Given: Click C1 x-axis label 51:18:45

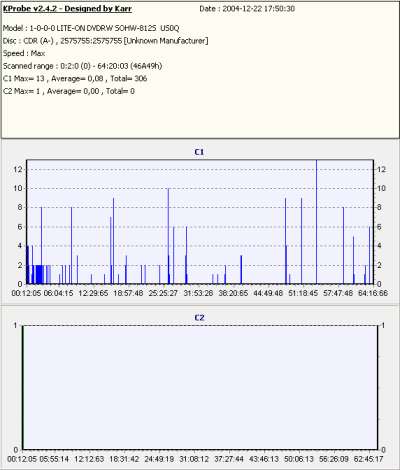Looking at the screenshot, I should (303, 293).
